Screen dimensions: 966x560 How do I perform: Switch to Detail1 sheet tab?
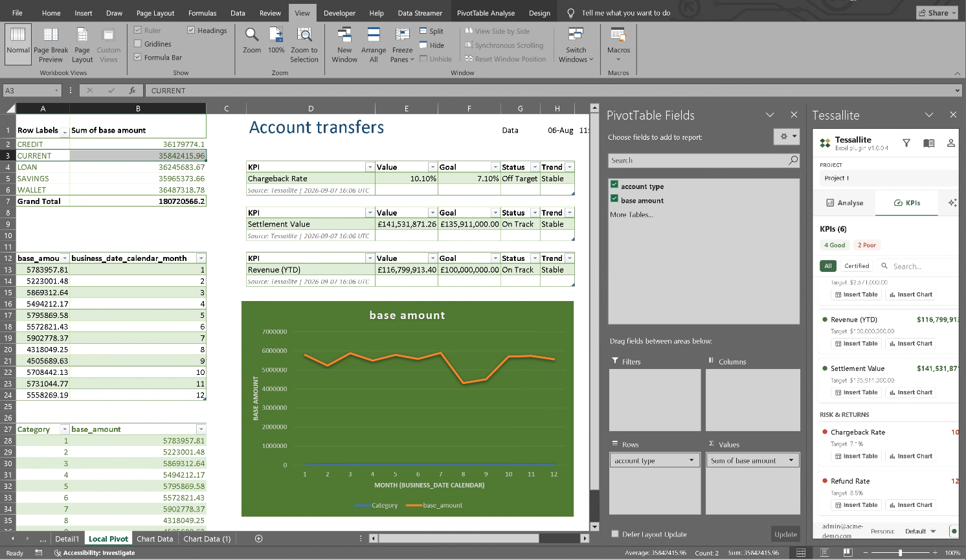tap(67, 539)
